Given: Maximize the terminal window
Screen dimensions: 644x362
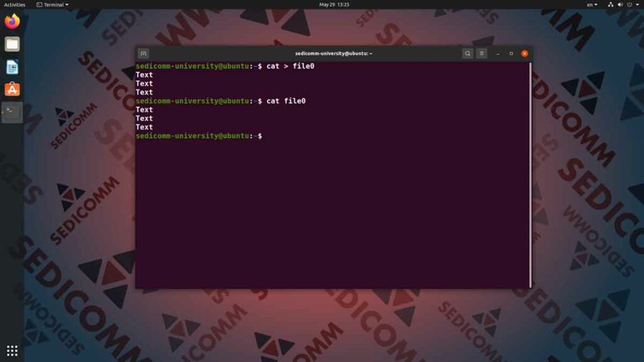Looking at the screenshot, I should point(511,53).
